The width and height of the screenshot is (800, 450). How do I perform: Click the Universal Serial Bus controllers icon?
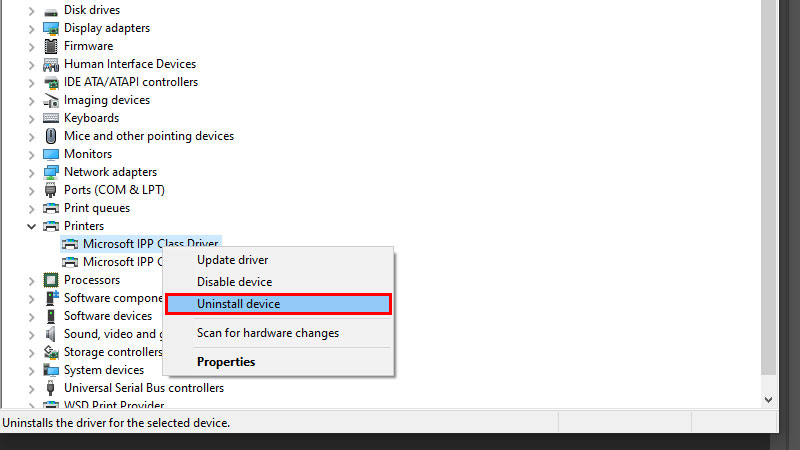[51, 388]
